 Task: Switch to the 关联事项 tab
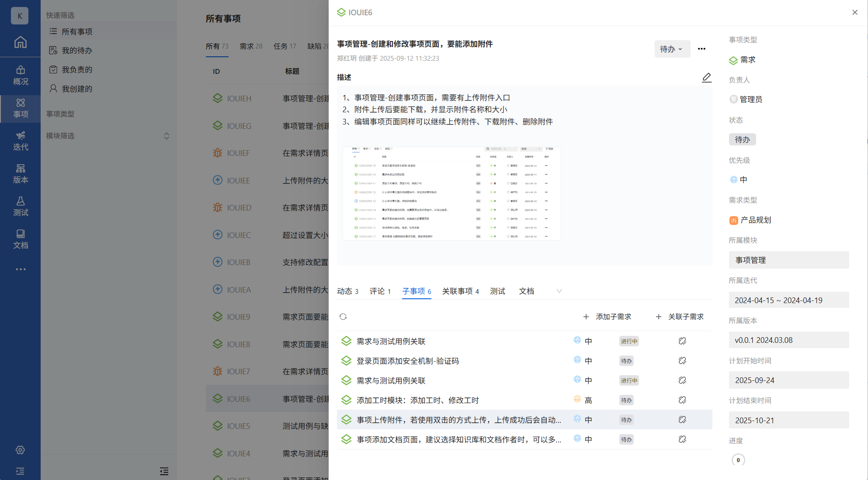[460, 291]
